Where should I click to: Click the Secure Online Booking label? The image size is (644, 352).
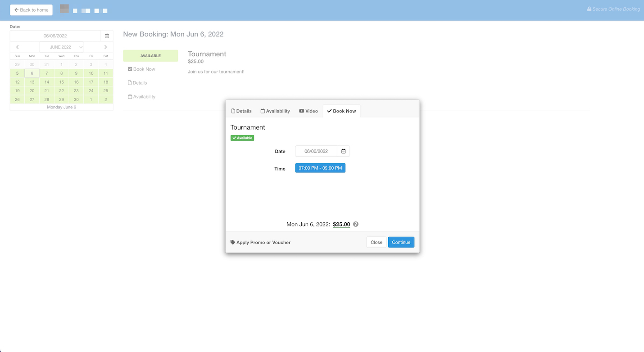(613, 9)
